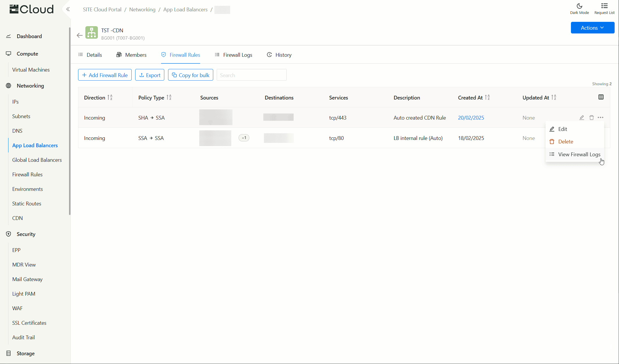Screen dimensions: 619x364
Task: Click Add Firewall Rule button
Action: [105, 75]
